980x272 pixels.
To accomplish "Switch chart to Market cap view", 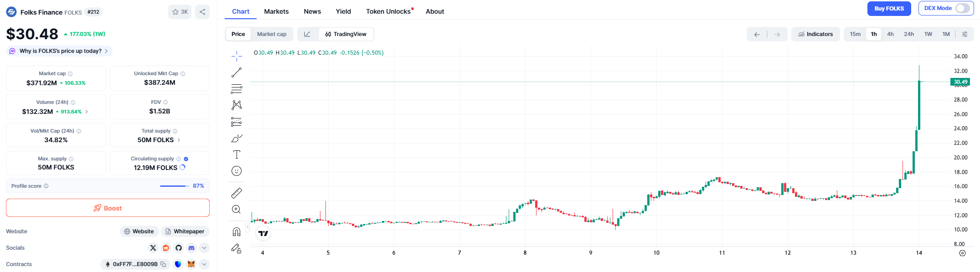I will pos(272,34).
